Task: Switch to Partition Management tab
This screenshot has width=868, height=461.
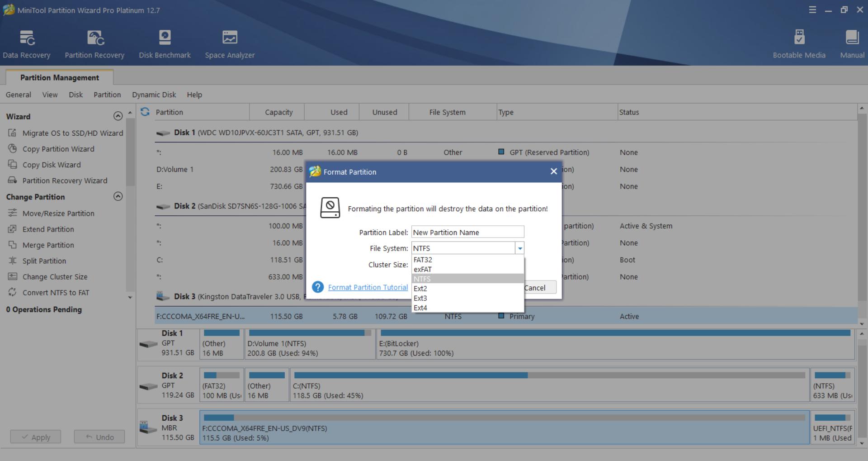Action: pyautogui.click(x=59, y=77)
